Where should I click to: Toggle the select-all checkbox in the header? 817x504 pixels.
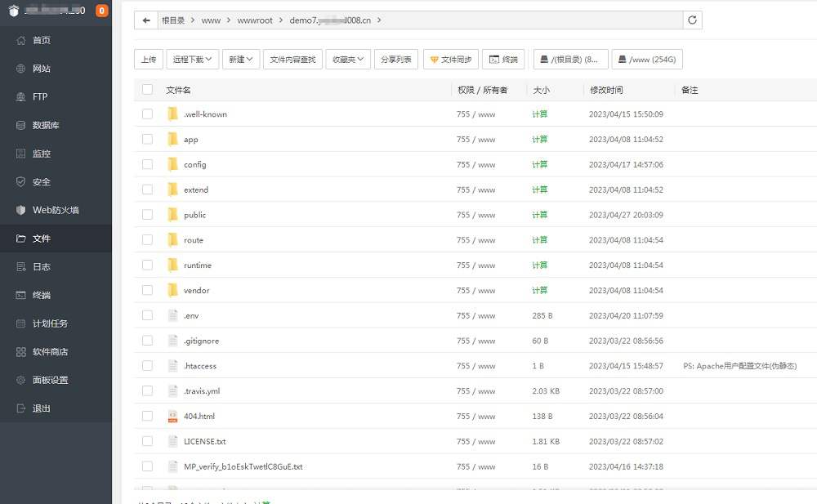coord(147,89)
